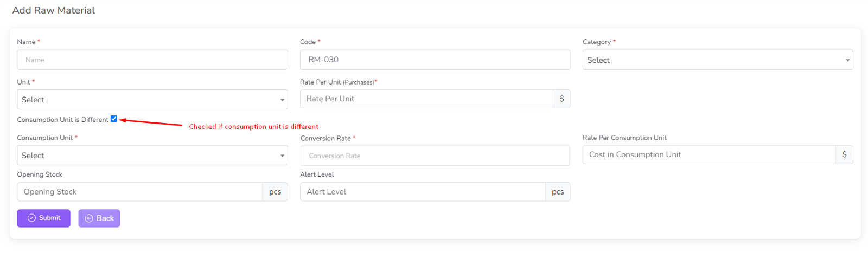This screenshot has height=259, width=868.
Task: Click the Opening Stock input
Action: click(140, 192)
